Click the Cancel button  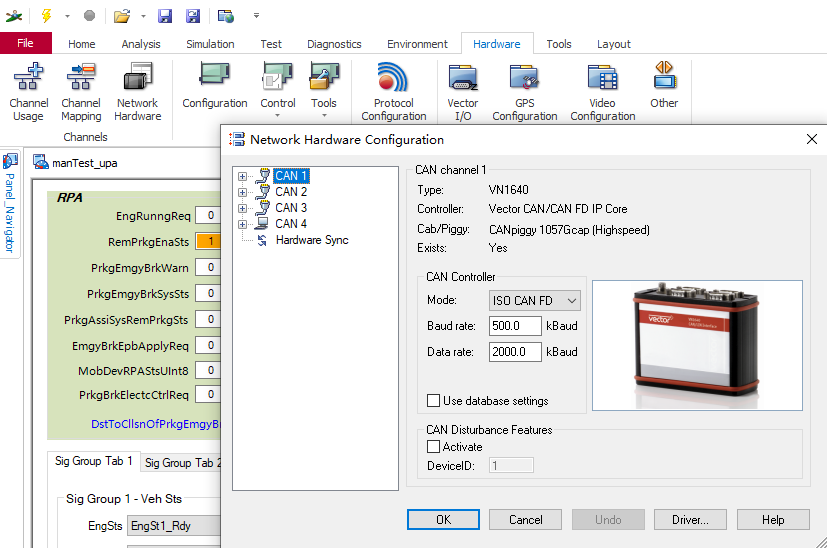(x=525, y=520)
